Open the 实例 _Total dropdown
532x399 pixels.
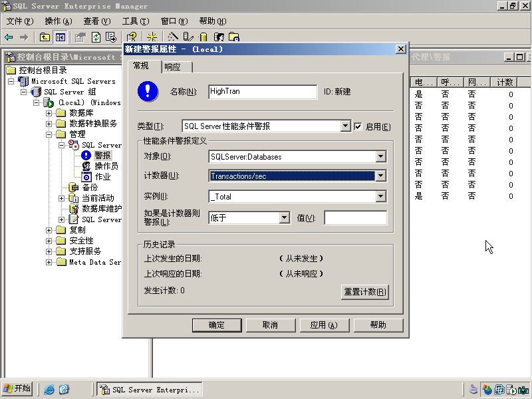380,196
